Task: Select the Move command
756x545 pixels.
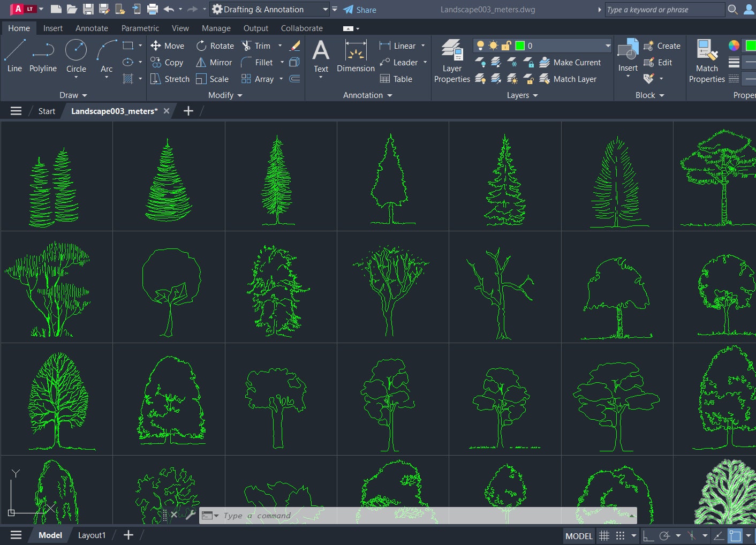Action: point(168,46)
